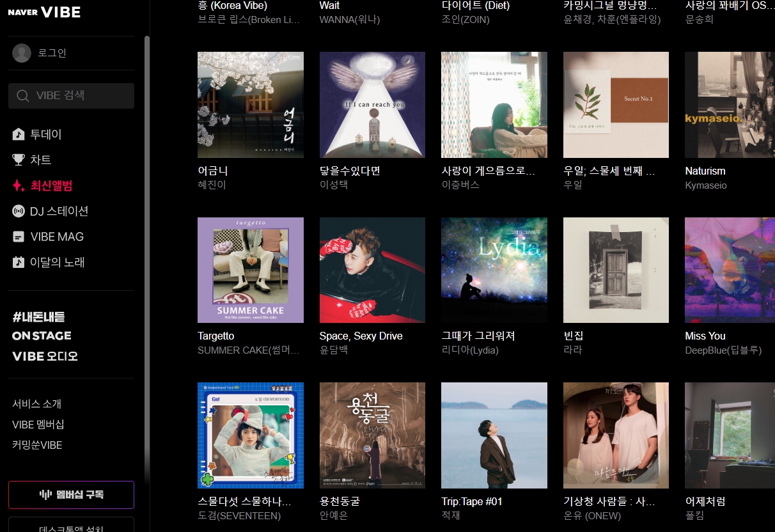Click artist name 윤담백
The width and height of the screenshot is (775, 532).
tap(334, 350)
